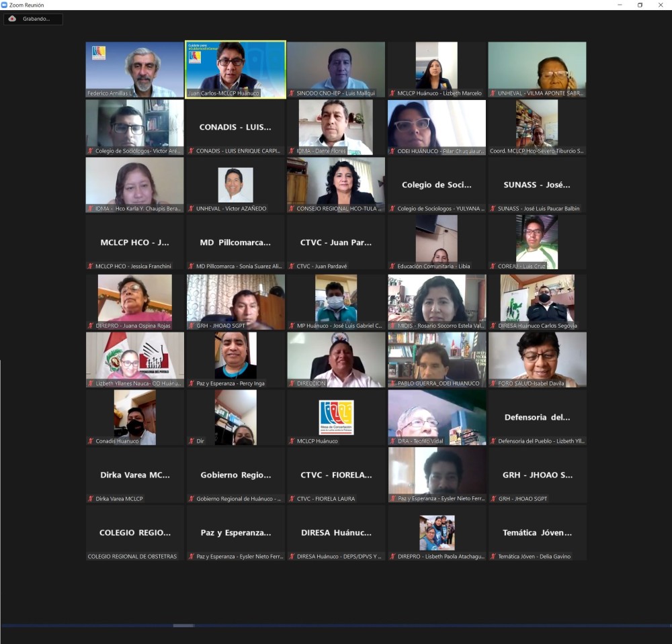
Task: Click the Mesa de Concertación logo tile
Action: pyautogui.click(x=336, y=417)
